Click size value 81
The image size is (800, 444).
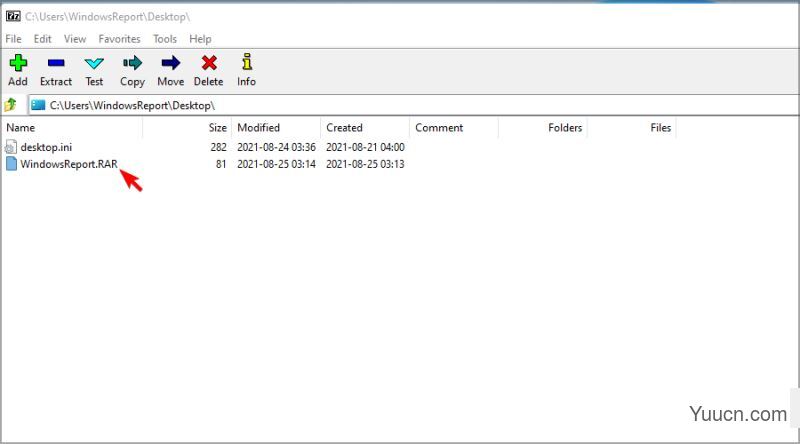click(x=221, y=164)
